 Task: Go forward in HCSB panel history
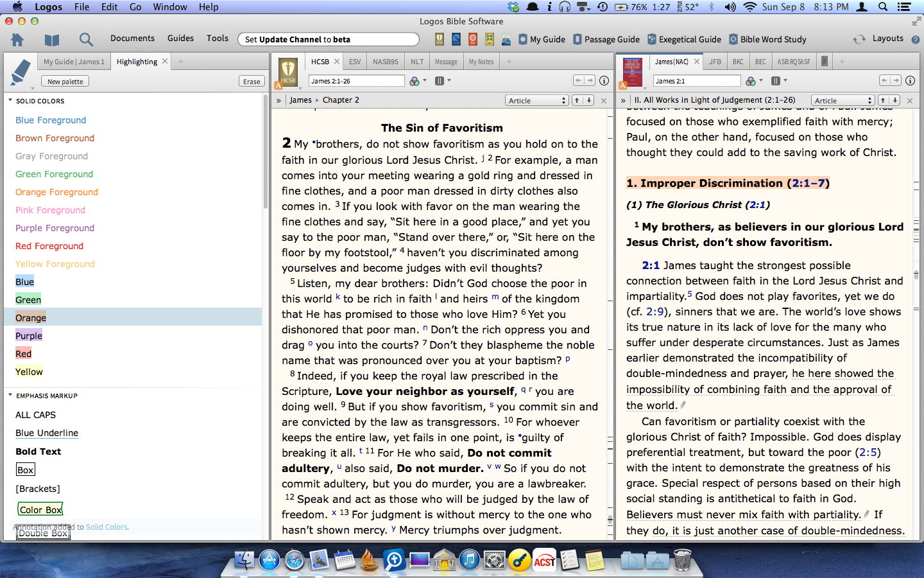click(x=590, y=80)
